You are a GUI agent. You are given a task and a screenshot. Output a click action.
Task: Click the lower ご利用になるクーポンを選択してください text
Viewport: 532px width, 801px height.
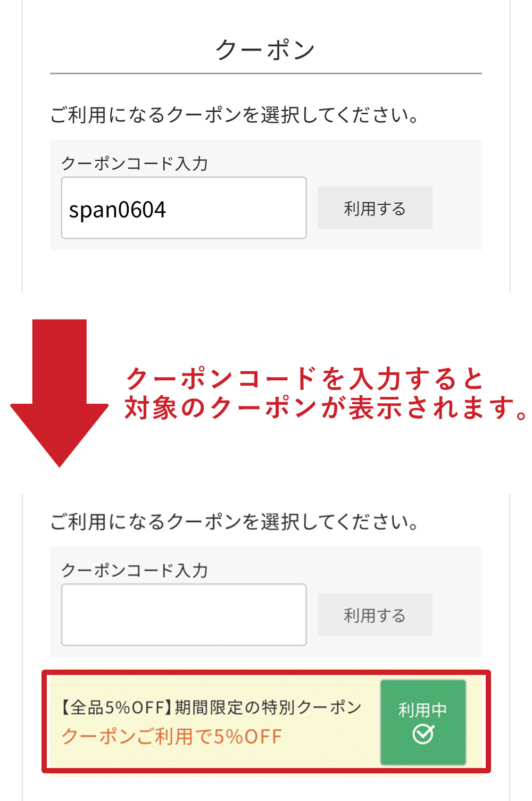(x=235, y=522)
